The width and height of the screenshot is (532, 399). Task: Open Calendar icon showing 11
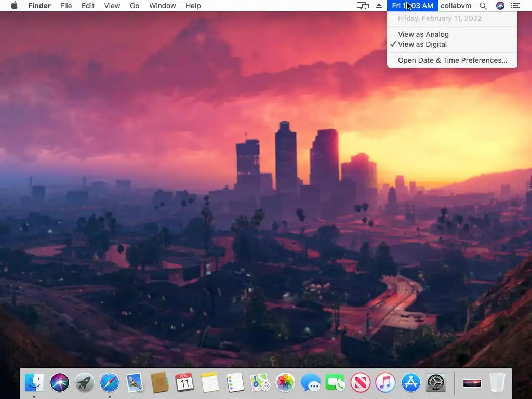point(184,383)
